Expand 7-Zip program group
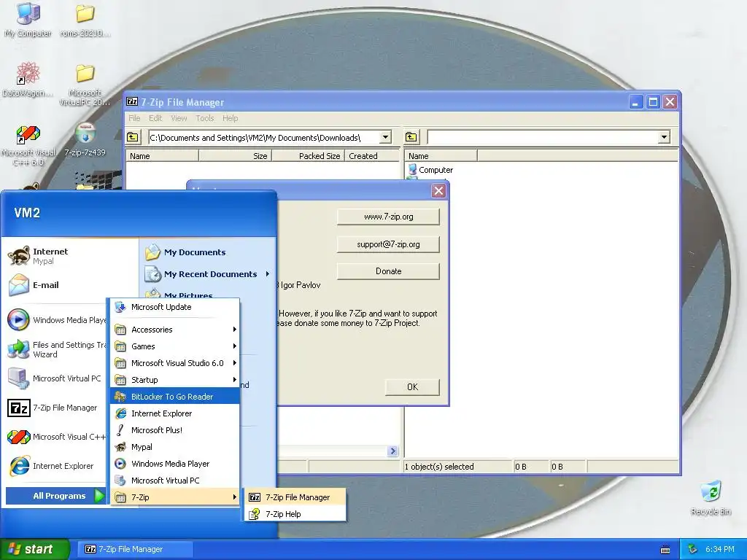The image size is (747, 560). click(175, 497)
